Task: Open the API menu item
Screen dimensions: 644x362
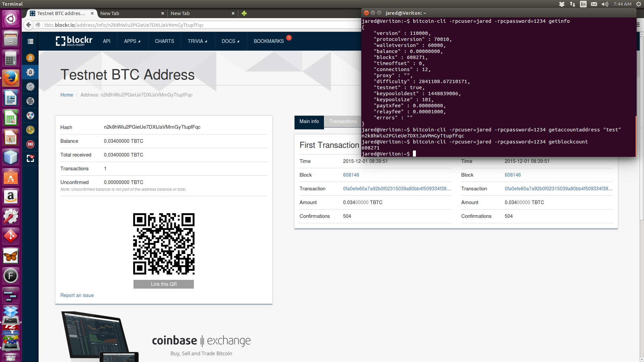Action: point(107,41)
